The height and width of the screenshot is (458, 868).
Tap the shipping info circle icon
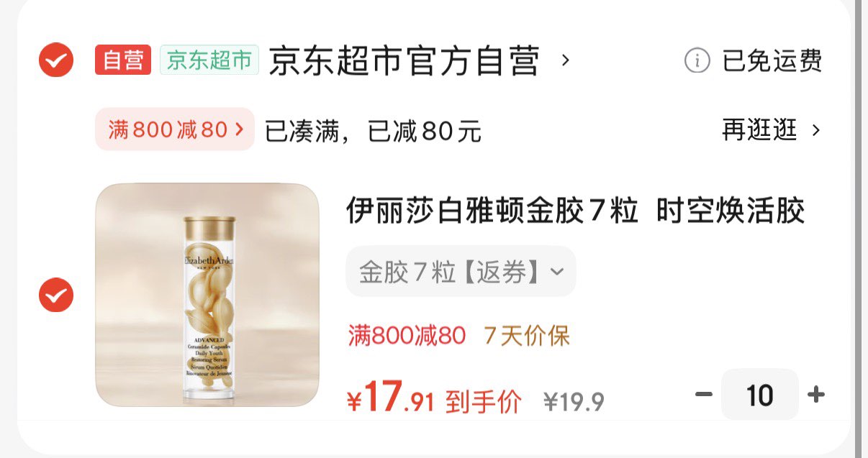pos(697,61)
